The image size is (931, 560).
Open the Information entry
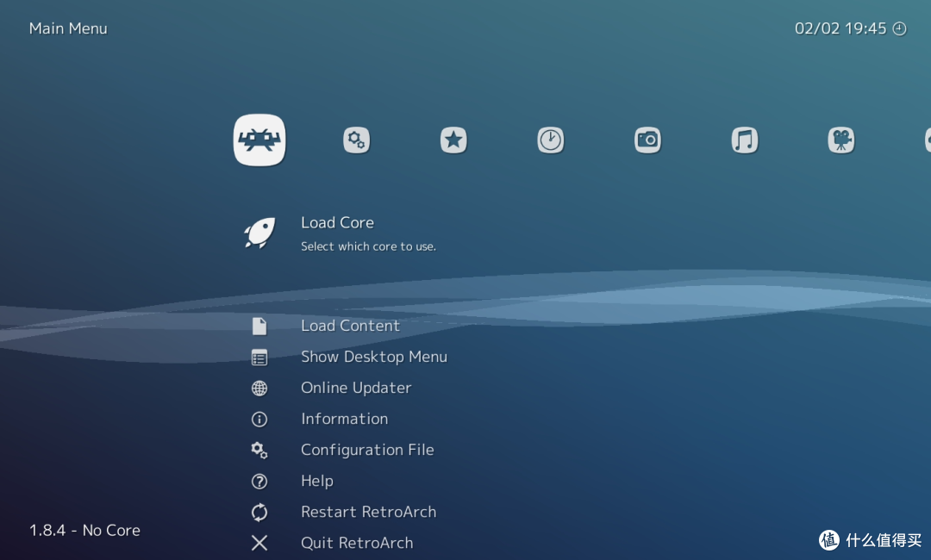tap(344, 419)
